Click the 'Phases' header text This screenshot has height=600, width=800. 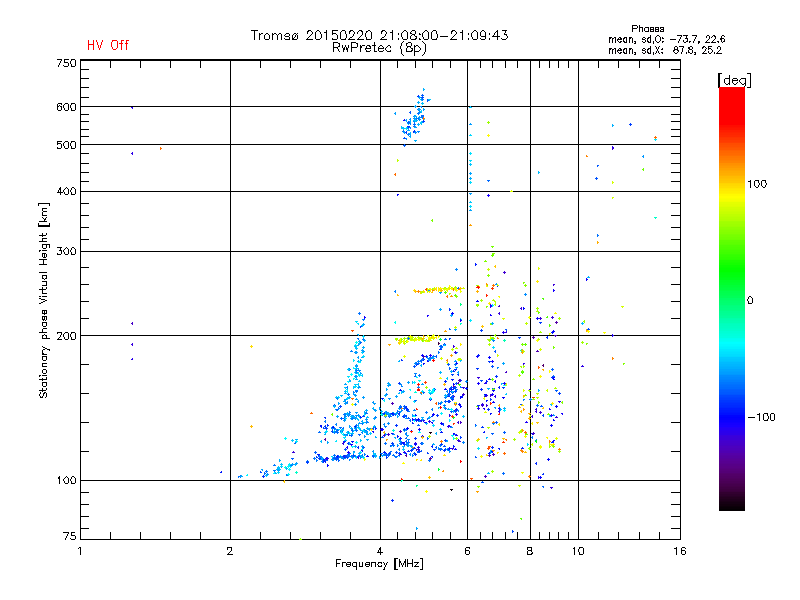[x=647, y=29]
